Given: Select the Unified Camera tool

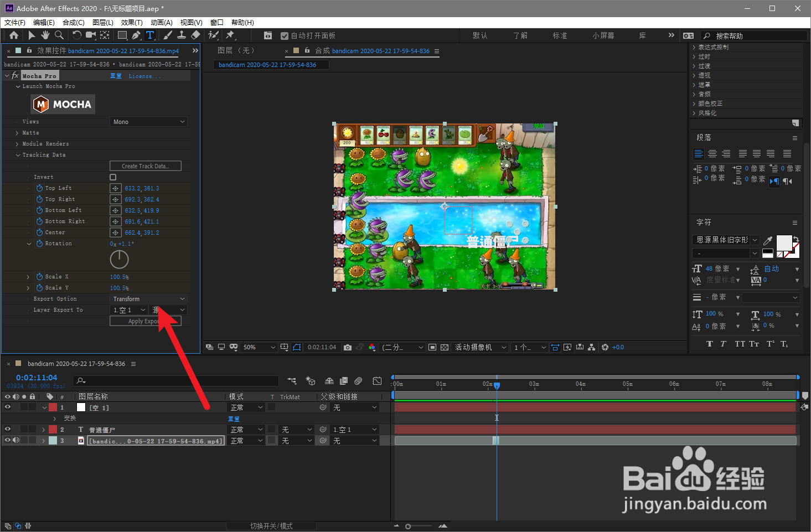Looking at the screenshot, I should (91, 35).
